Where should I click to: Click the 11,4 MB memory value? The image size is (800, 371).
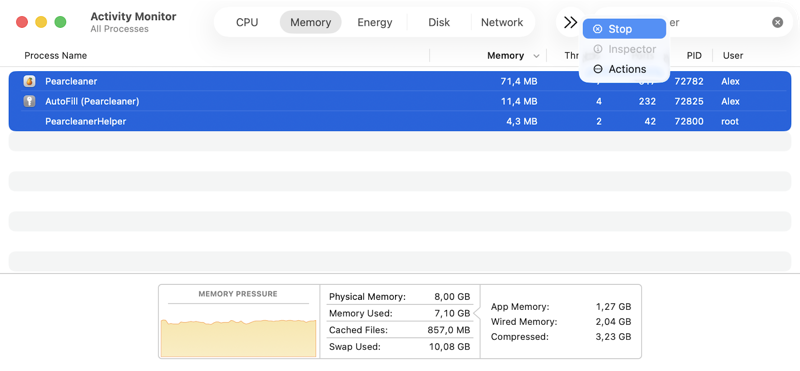coord(518,101)
